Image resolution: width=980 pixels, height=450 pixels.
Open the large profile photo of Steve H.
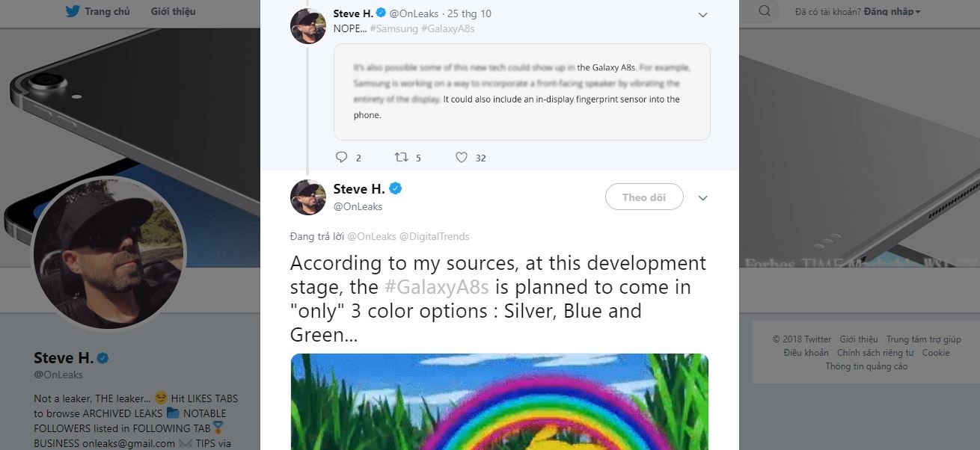pos(108,254)
